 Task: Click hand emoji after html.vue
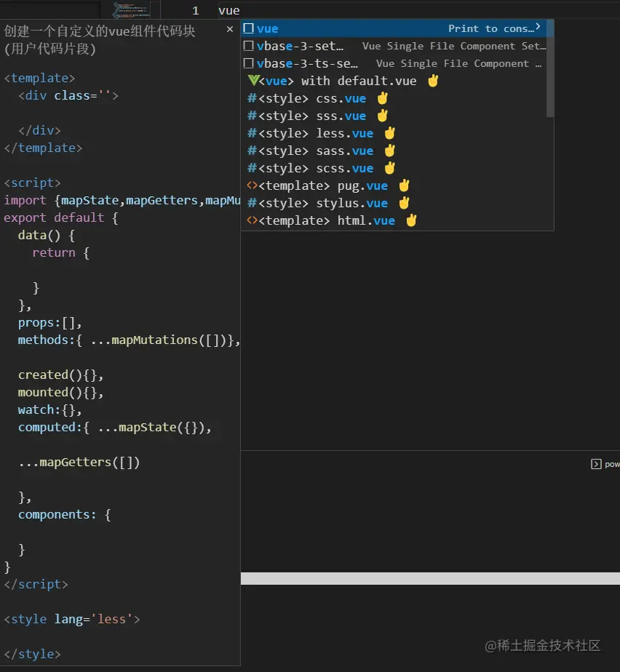click(411, 220)
